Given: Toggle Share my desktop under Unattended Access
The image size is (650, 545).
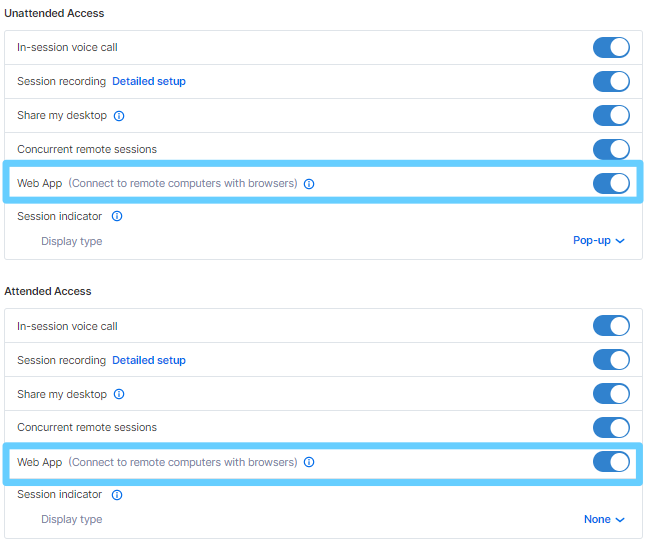Looking at the screenshot, I should [x=611, y=115].
